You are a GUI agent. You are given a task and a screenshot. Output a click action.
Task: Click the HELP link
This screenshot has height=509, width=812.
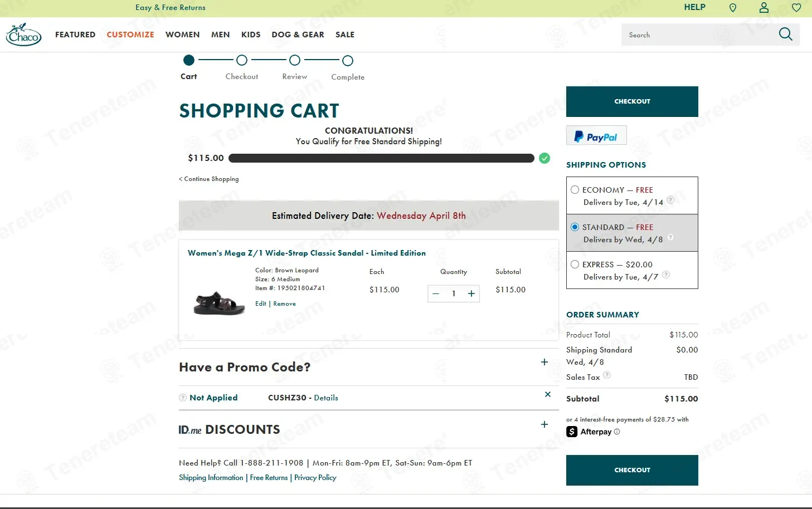click(694, 7)
